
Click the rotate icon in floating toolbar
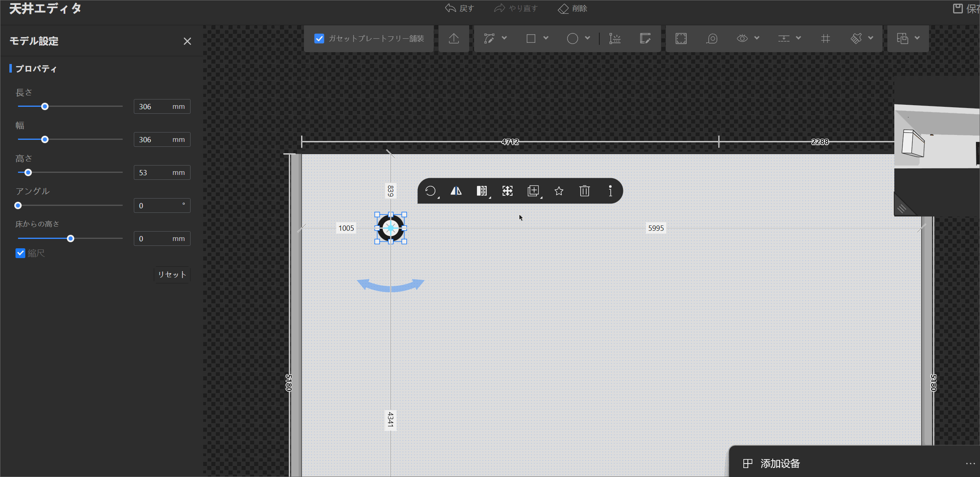pos(430,191)
